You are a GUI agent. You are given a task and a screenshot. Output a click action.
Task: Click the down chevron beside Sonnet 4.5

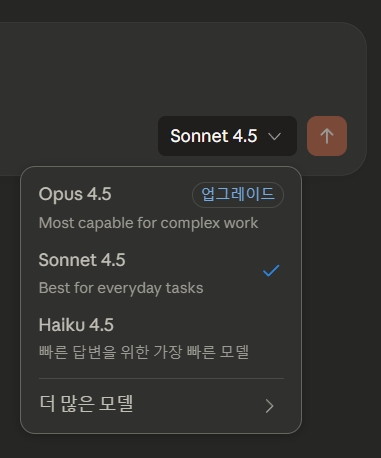point(274,136)
